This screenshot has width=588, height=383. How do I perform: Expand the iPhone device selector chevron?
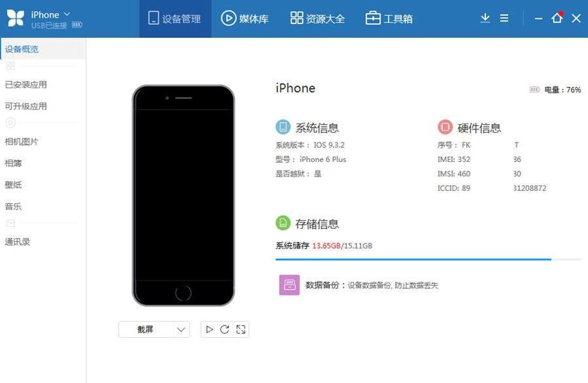pyautogui.click(x=67, y=14)
